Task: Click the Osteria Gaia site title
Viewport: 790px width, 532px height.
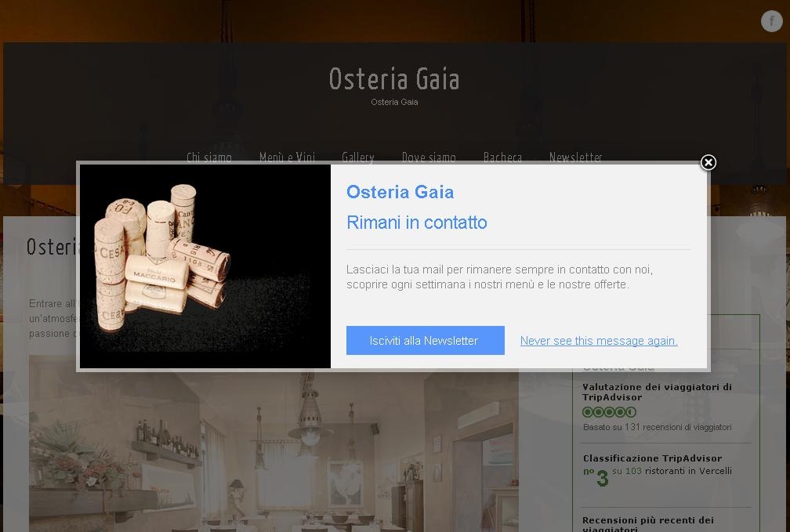Action: (x=394, y=79)
